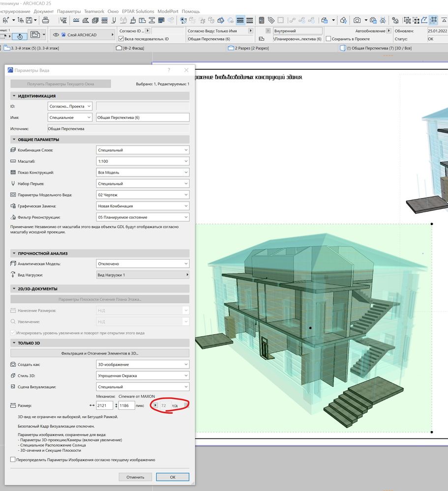Image resolution: width=448 pixels, height=491 pixels.
Task: Check Переопределить Параметры Изображения checkbox
Action: click(x=13, y=460)
